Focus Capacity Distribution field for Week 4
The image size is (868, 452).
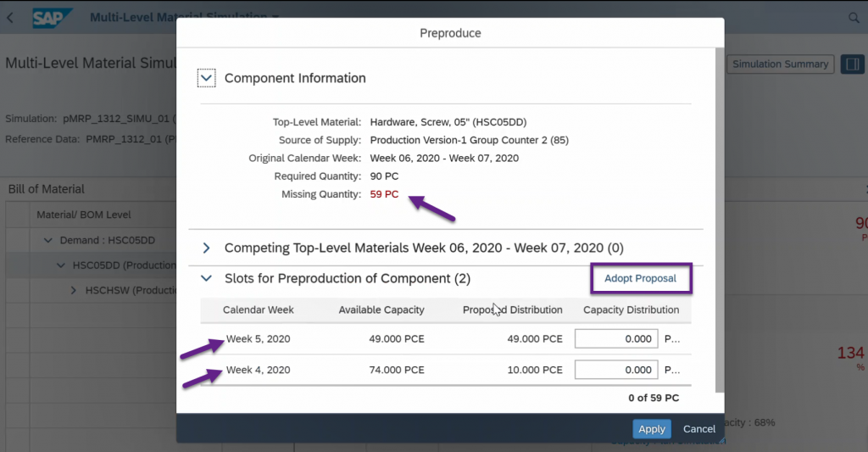click(x=616, y=370)
